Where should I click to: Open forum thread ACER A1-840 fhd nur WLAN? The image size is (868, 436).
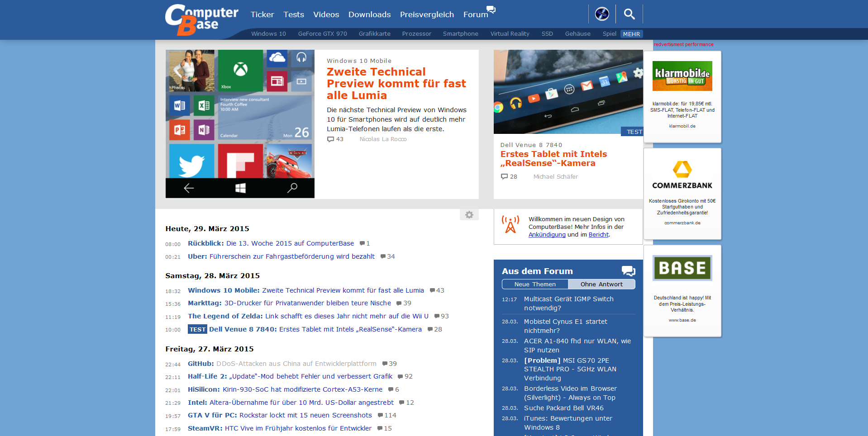(577, 346)
